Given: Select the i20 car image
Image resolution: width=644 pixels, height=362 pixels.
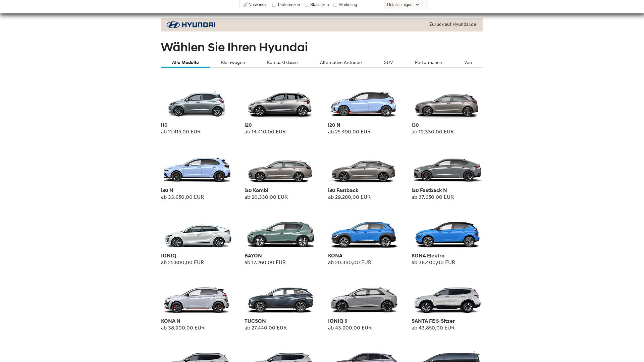Looking at the screenshot, I should coord(280,104).
